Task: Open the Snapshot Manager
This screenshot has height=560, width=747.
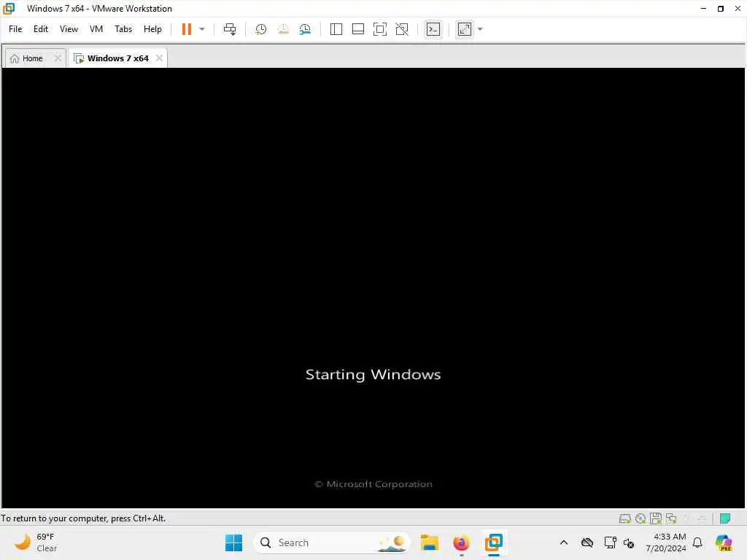Action: 305,29
